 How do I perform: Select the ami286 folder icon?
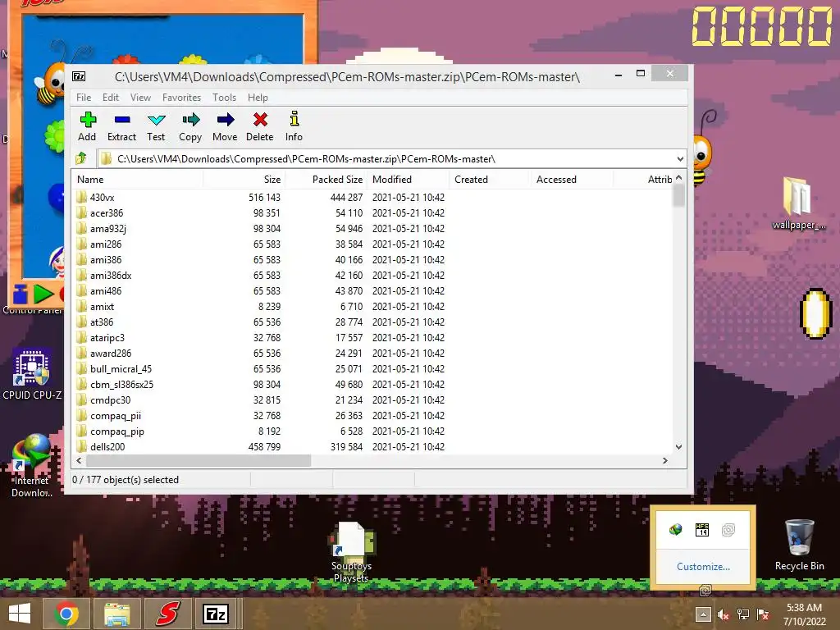click(x=81, y=244)
